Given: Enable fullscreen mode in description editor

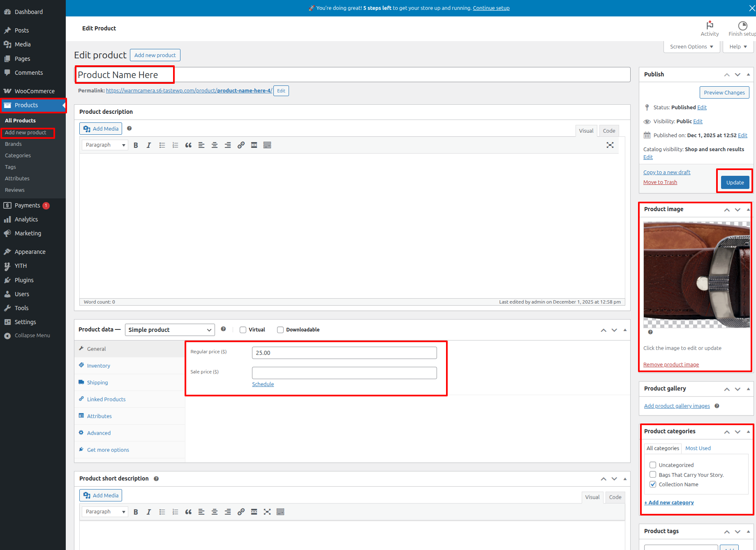Looking at the screenshot, I should tap(610, 145).
